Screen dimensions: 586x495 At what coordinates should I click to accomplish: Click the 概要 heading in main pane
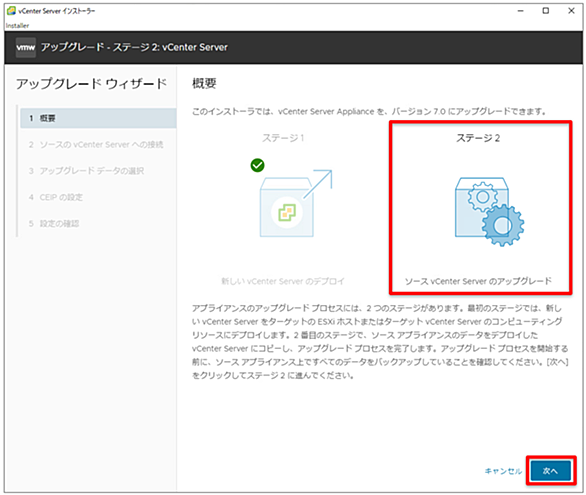[x=204, y=83]
